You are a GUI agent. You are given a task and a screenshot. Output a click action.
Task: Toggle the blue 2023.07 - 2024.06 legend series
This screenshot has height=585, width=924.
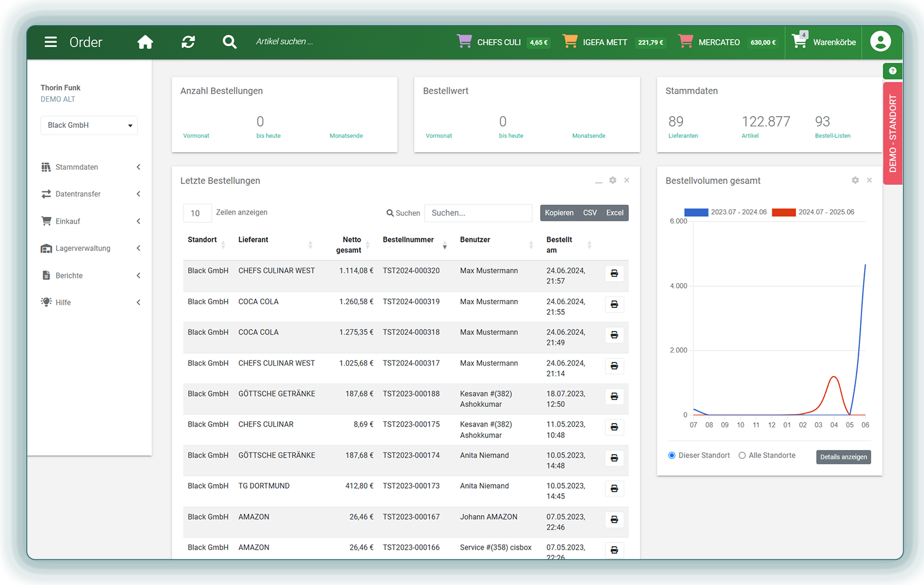(x=696, y=212)
